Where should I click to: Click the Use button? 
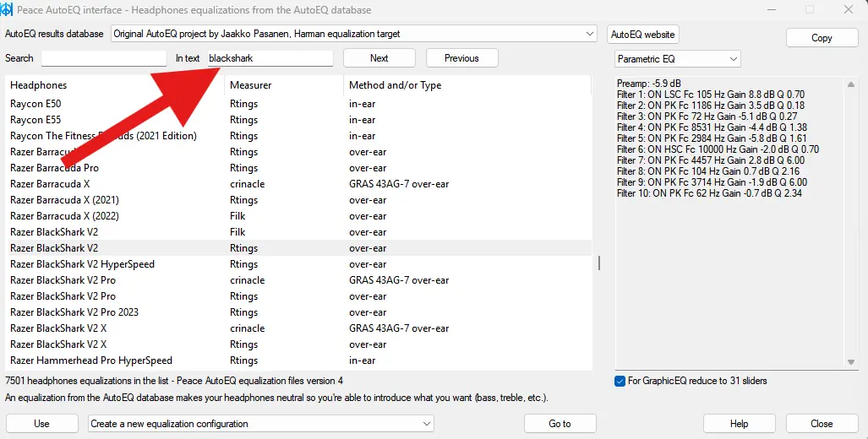(41, 424)
